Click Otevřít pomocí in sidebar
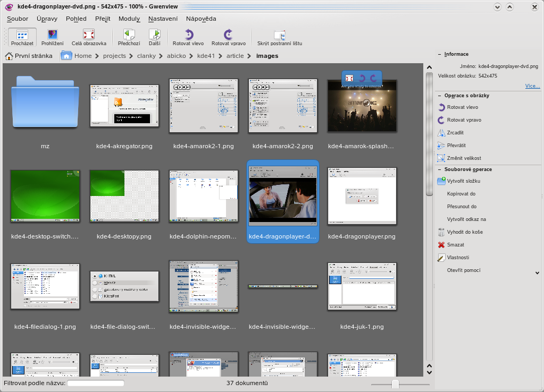Viewport: 544px width, 392px height. [x=464, y=270]
